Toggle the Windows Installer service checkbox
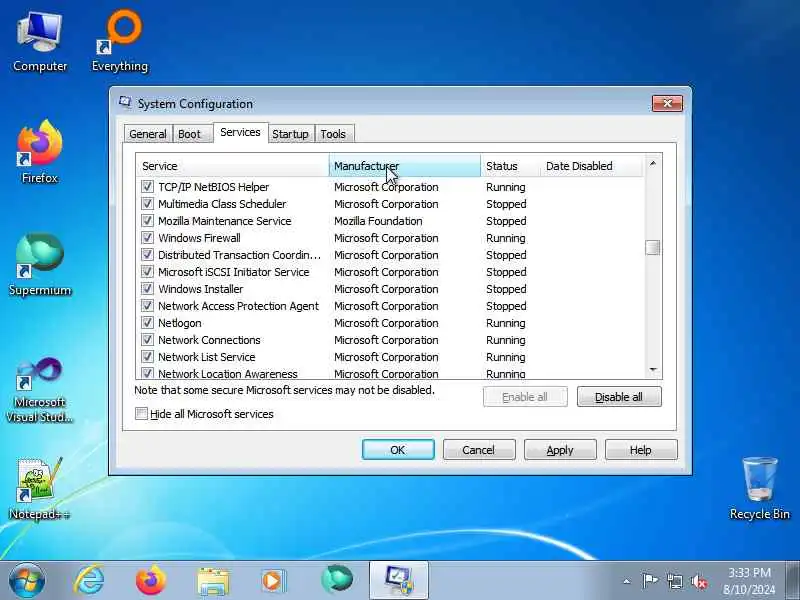800x600 pixels. click(147, 289)
